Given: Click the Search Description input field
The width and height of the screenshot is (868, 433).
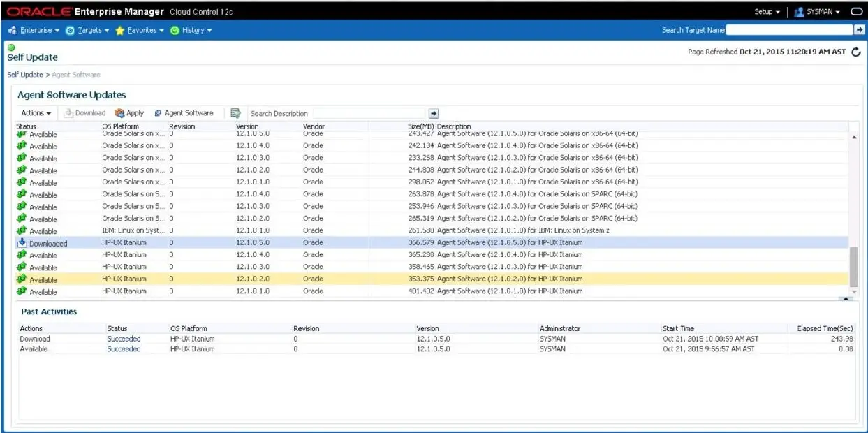Looking at the screenshot, I should click(369, 113).
